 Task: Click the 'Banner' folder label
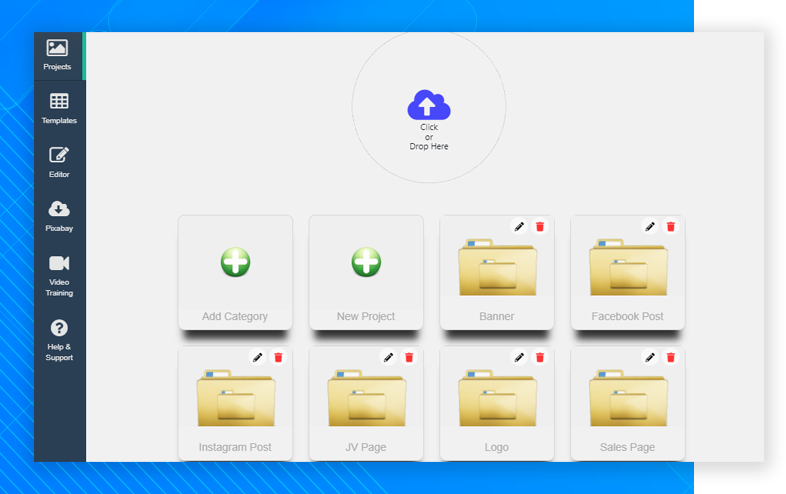pos(497,316)
